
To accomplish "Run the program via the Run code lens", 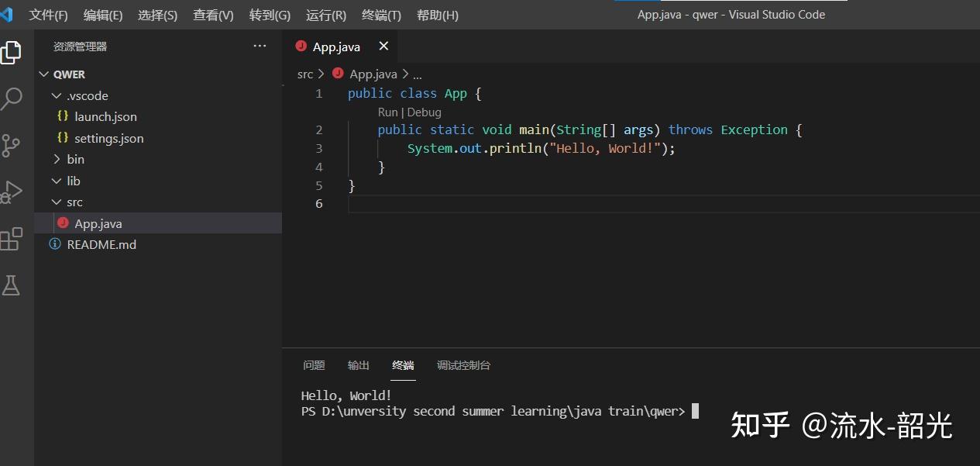I will click(387, 112).
